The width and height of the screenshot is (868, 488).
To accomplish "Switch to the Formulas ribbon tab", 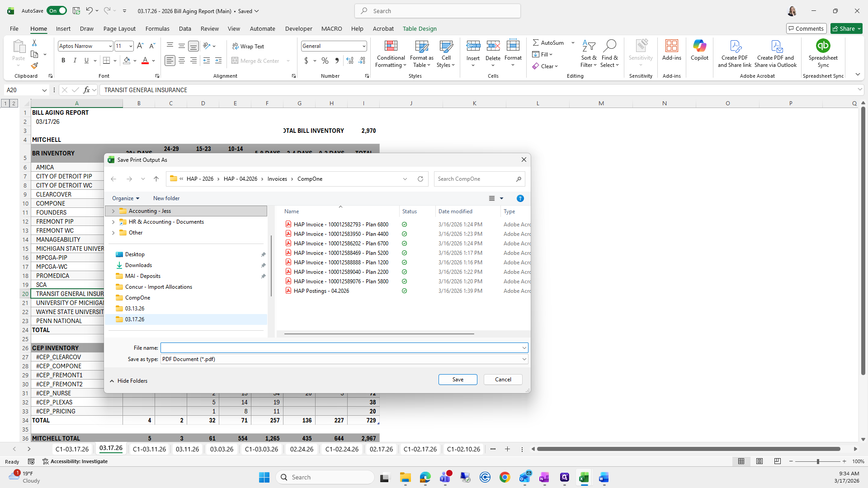I will point(157,28).
